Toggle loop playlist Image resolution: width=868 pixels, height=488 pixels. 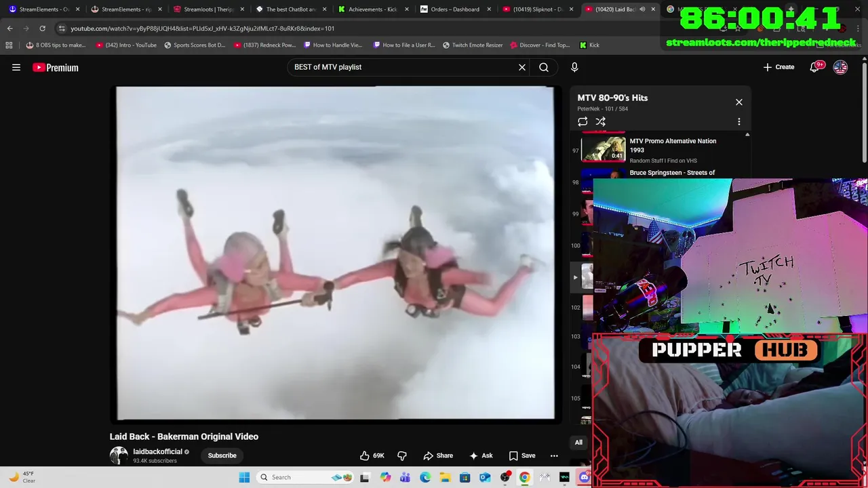coord(583,122)
